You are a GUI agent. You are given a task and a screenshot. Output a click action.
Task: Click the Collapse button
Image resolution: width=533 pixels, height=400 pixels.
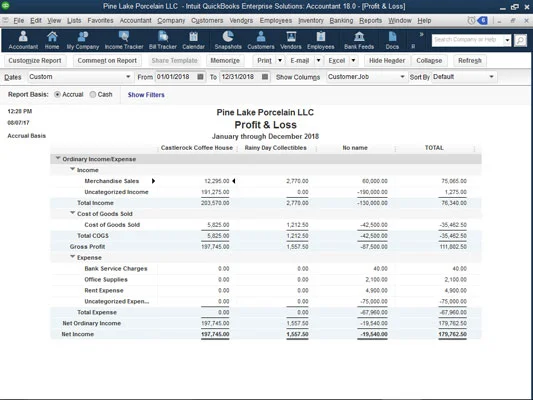[x=429, y=60]
